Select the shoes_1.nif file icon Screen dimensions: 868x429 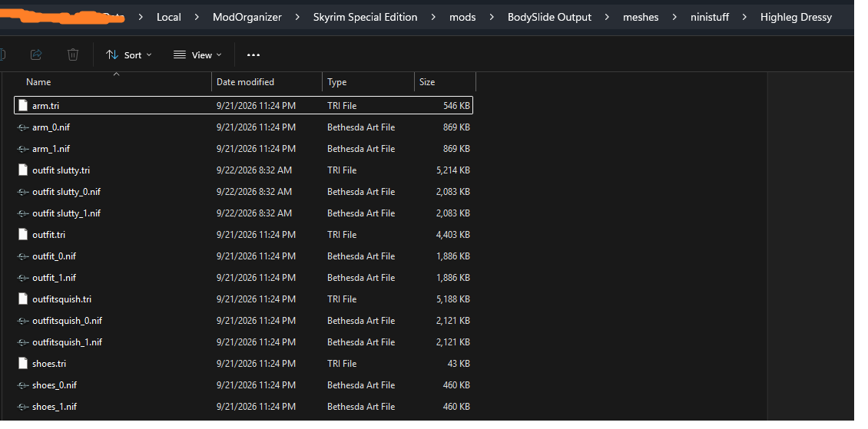23,406
